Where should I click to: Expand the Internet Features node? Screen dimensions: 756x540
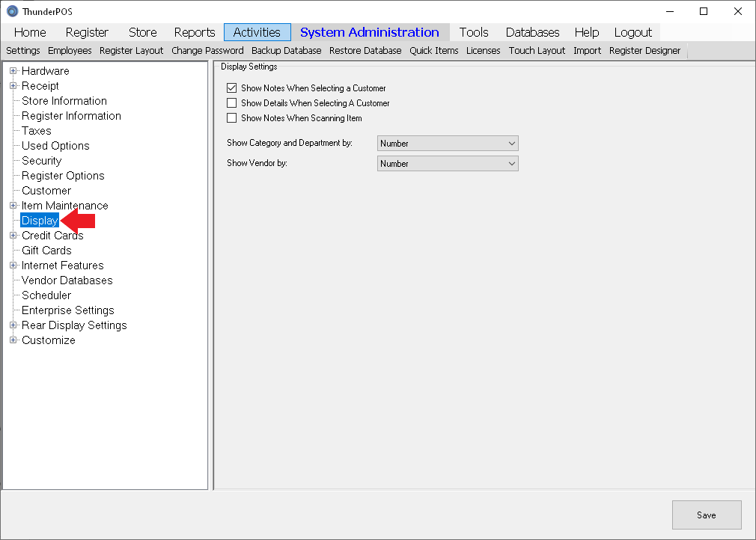[x=13, y=266]
